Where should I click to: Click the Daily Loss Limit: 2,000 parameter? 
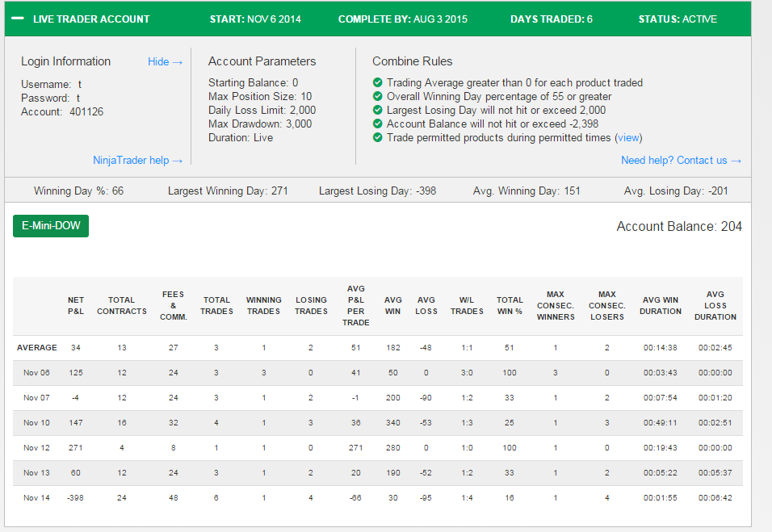[x=262, y=111]
